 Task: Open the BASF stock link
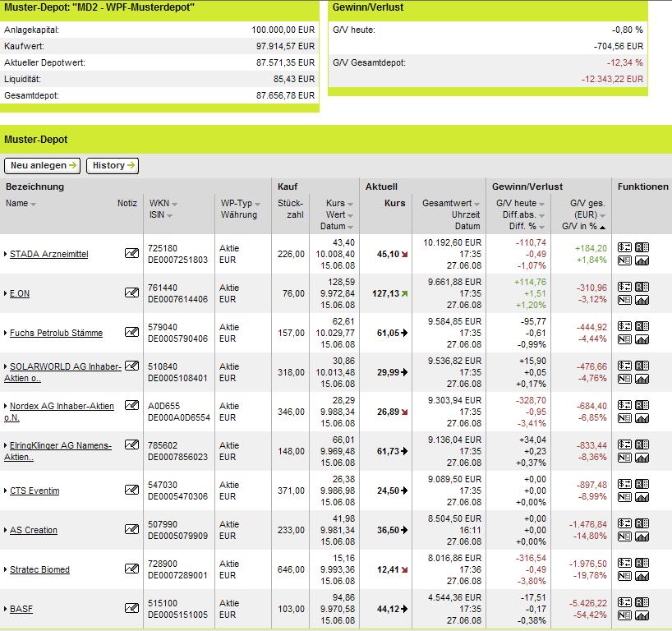(21, 609)
